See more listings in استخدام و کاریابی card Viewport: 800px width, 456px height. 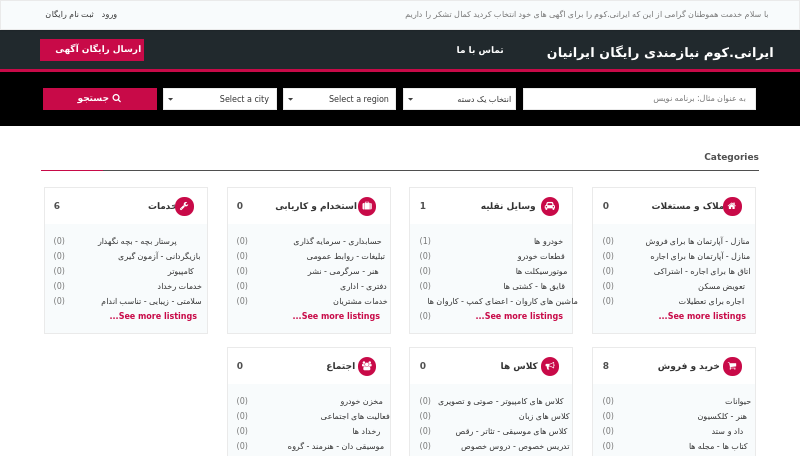[x=336, y=316]
